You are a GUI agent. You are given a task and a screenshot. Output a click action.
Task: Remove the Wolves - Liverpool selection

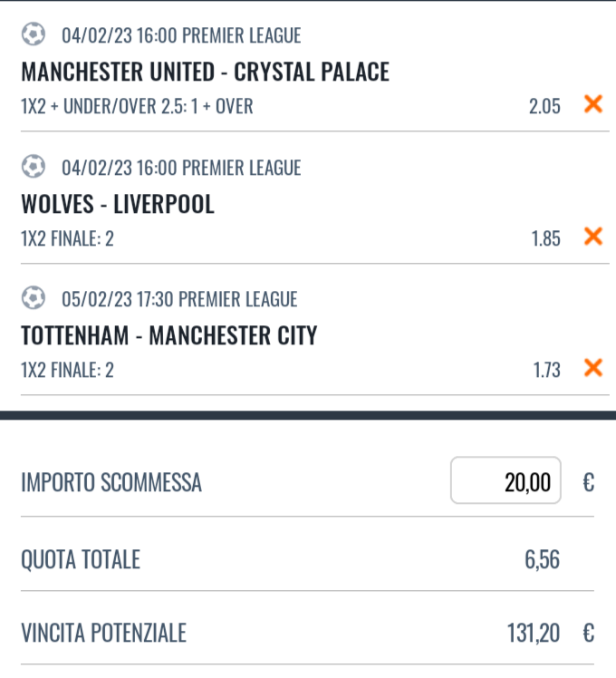(593, 237)
